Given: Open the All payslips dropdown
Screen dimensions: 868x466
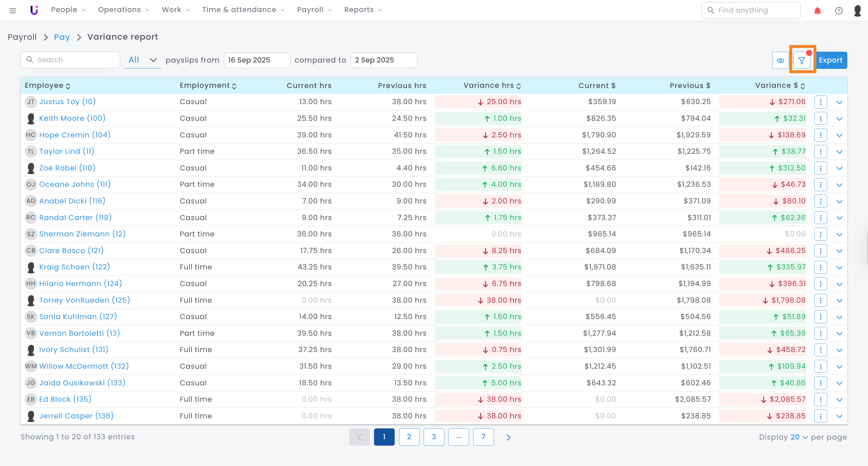Looking at the screenshot, I should [x=143, y=60].
